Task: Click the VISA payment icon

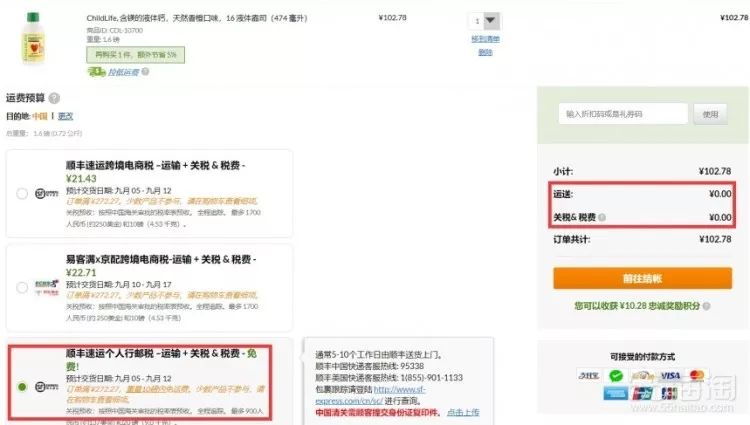Action: point(670,376)
